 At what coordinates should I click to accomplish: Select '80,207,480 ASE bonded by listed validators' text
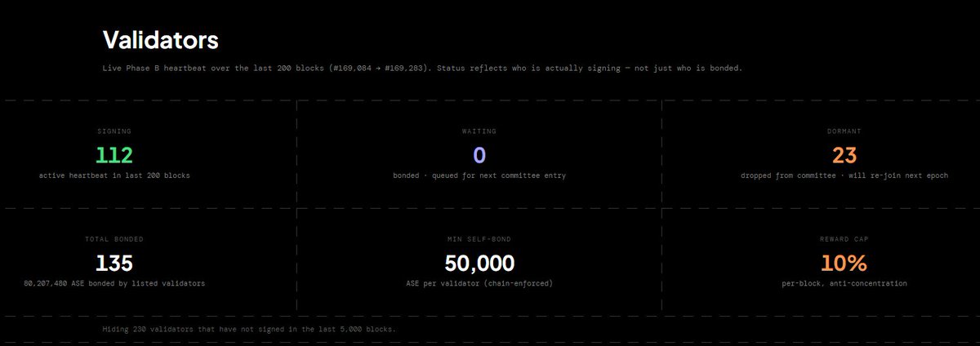pos(114,283)
